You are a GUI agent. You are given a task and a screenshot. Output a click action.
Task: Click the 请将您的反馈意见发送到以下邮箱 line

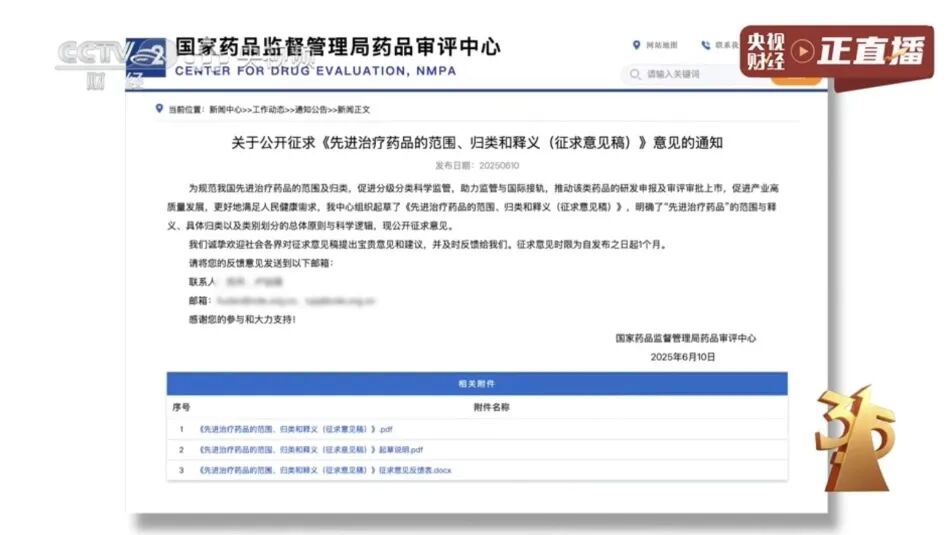coord(260,263)
